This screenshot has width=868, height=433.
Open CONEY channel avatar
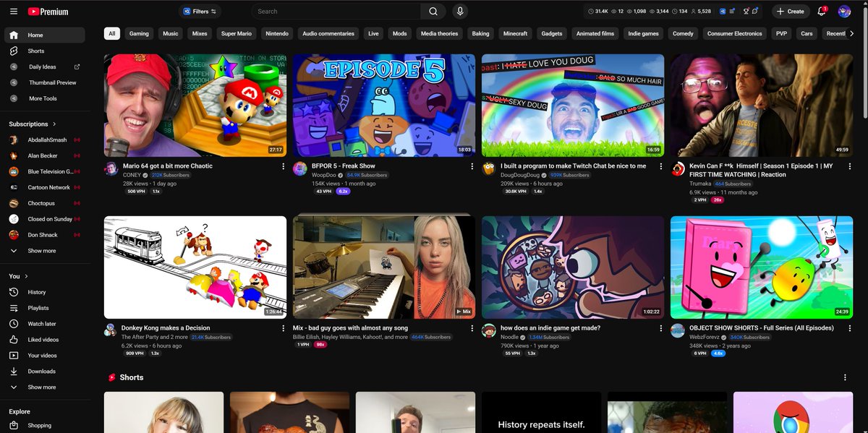pyautogui.click(x=111, y=169)
